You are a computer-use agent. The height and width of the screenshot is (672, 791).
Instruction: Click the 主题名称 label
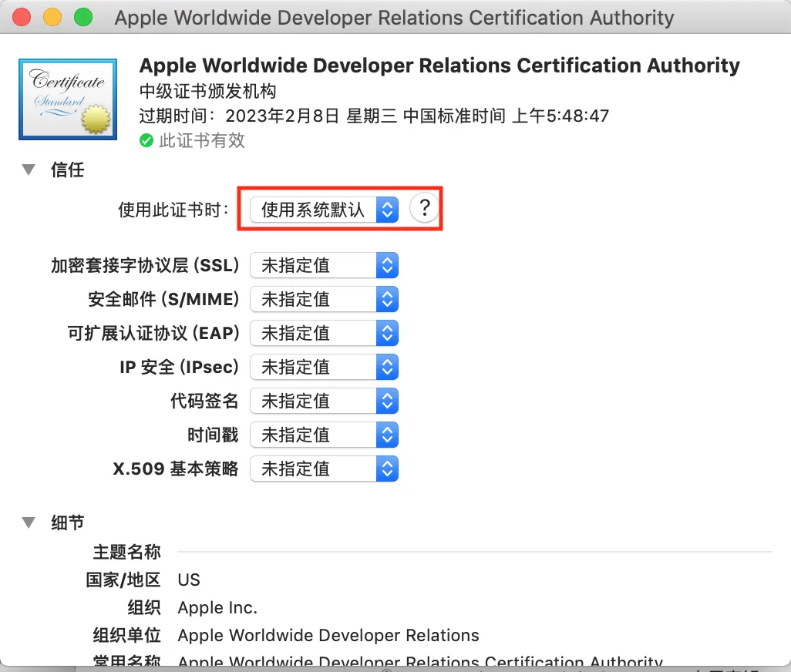click(x=126, y=552)
